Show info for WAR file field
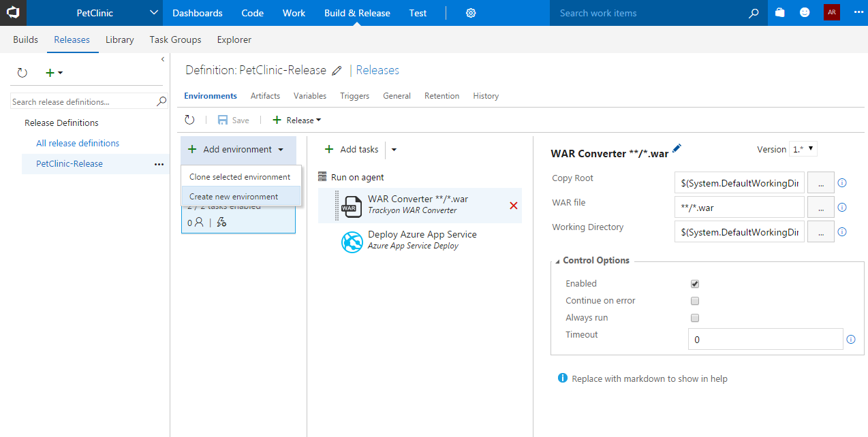 [841, 208]
